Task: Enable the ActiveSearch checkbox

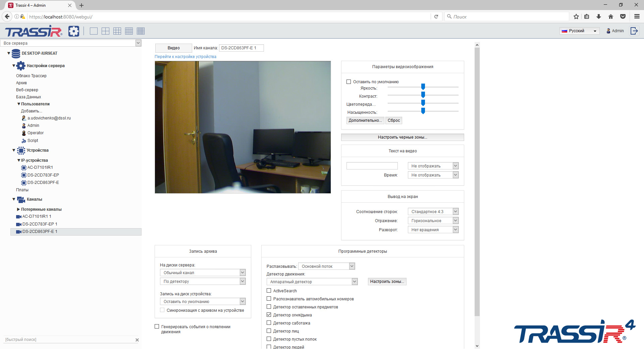Action: click(x=269, y=291)
